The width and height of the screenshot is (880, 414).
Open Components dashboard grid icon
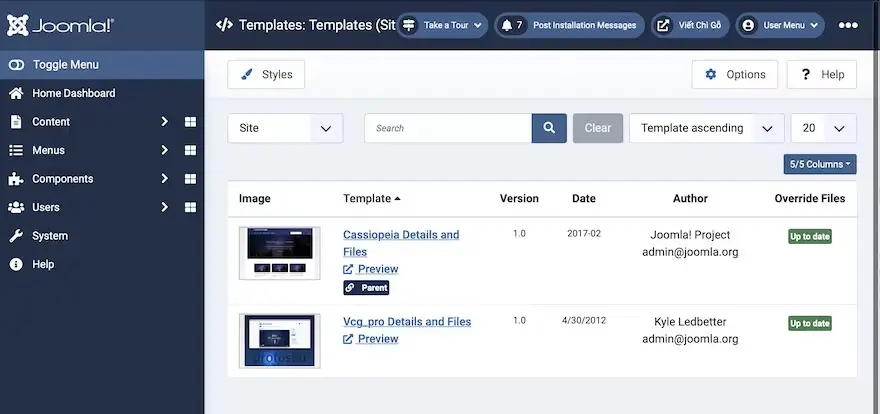190,179
